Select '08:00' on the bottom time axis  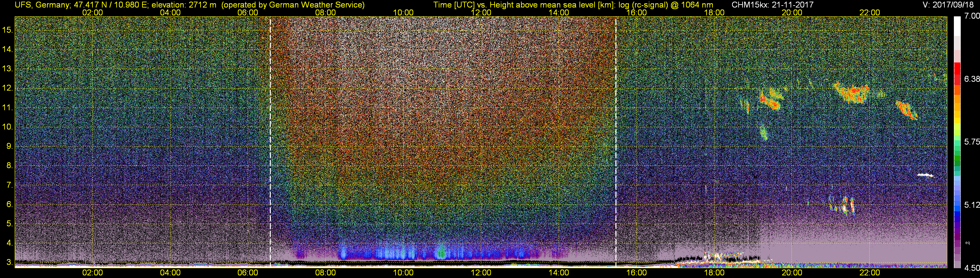[x=326, y=273]
